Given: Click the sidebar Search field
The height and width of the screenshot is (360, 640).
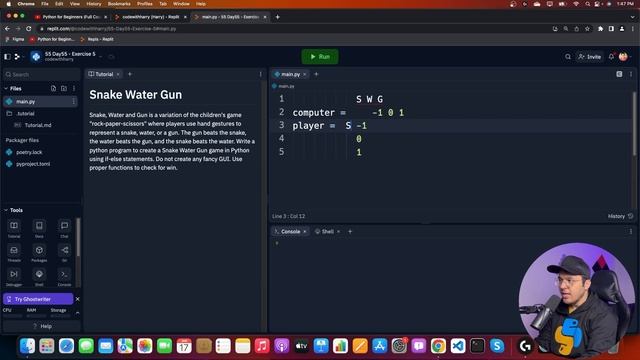Looking at the screenshot, I should [41, 75].
